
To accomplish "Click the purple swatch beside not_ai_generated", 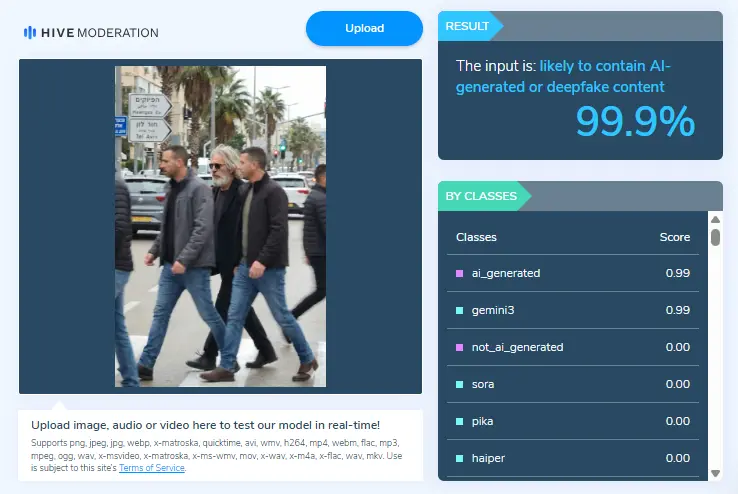I will pyautogui.click(x=459, y=348).
